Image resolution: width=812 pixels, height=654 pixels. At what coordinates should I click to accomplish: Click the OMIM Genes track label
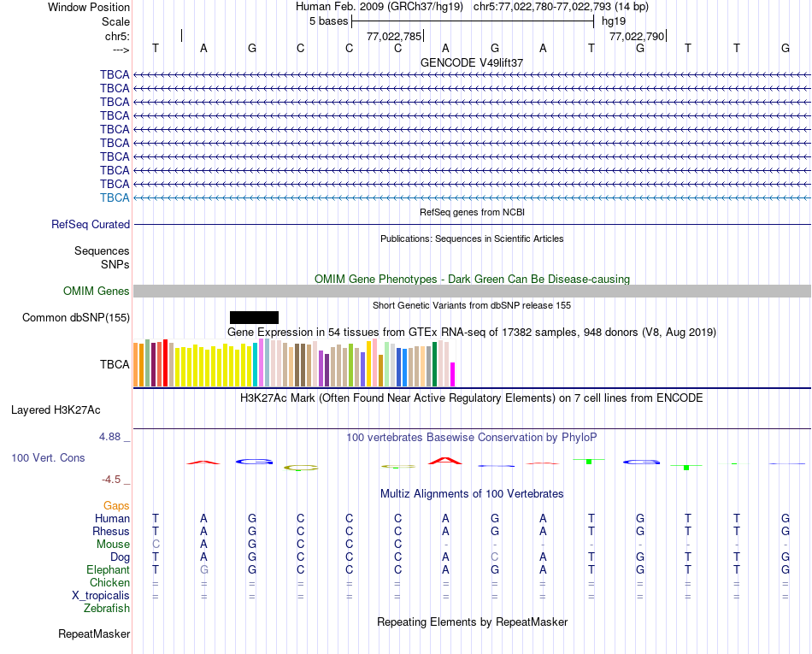96,291
